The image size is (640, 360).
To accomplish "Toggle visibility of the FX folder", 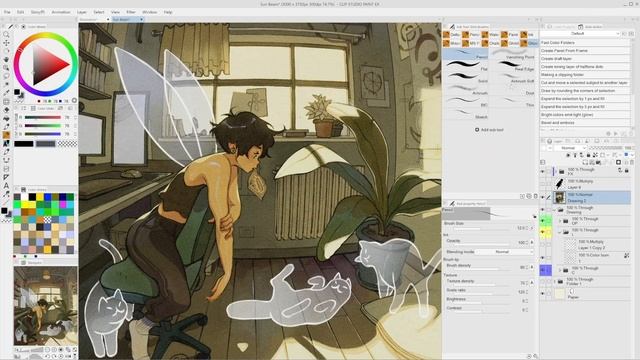I will pos(542,172).
